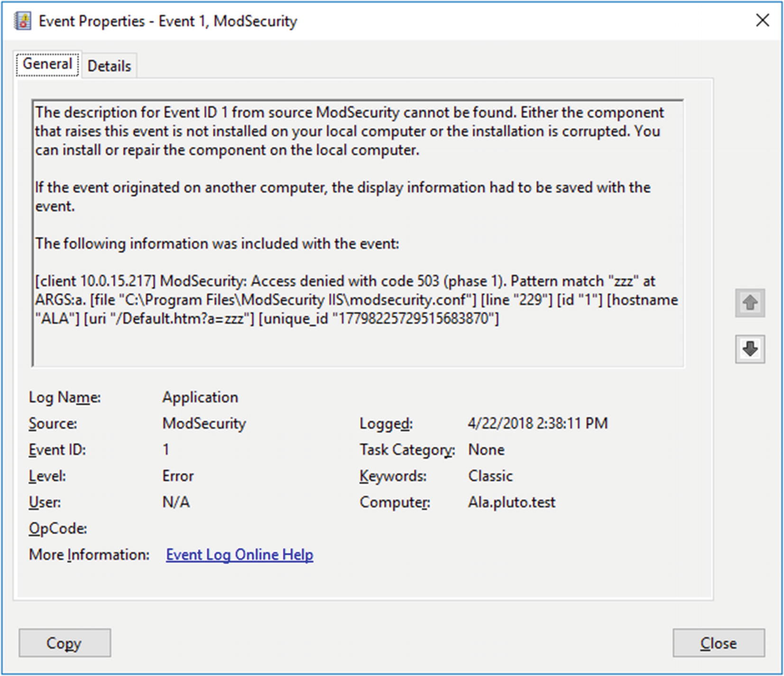Click the line starting with [client 10.0.15.217]
This screenshot has height=676, width=784.
coord(345,281)
